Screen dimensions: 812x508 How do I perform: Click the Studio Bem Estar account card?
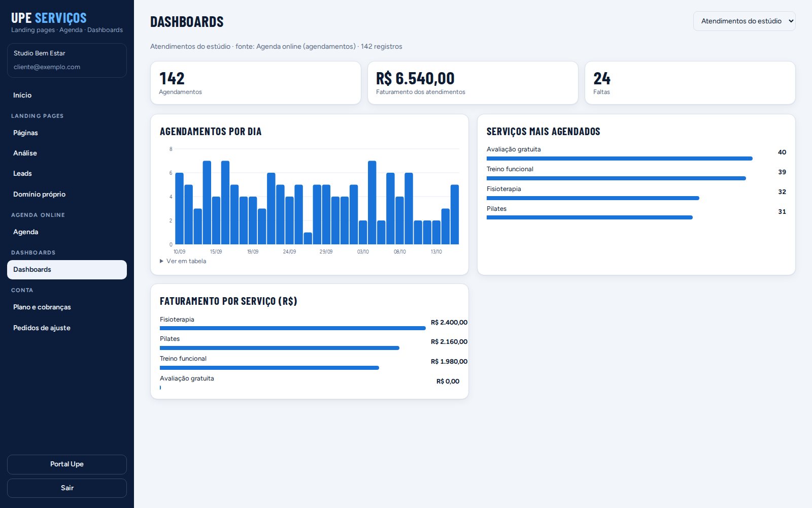[67, 60]
